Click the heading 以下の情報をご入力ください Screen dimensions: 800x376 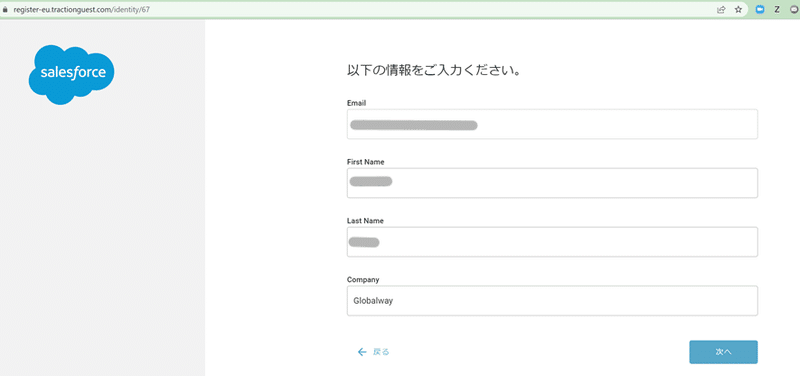coord(434,71)
